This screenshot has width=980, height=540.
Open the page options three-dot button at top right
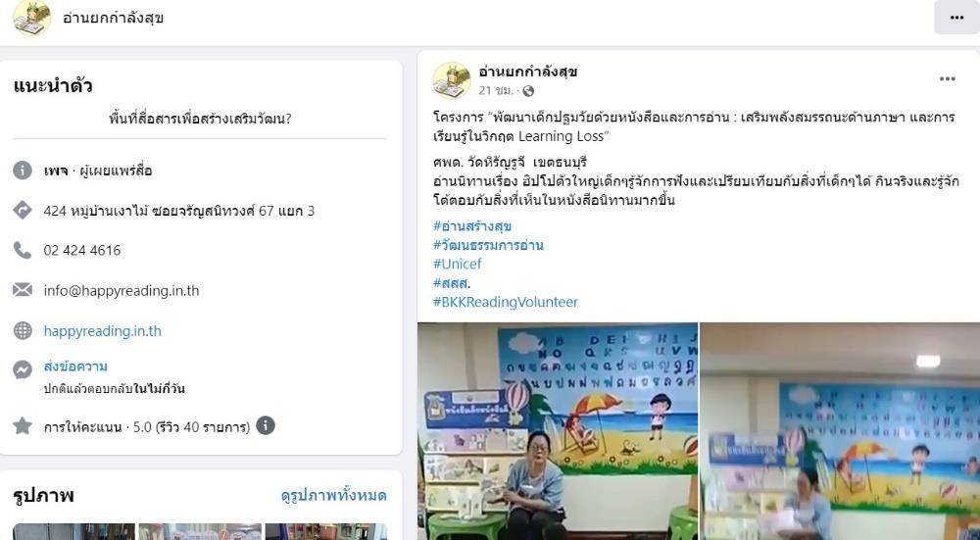click(x=956, y=18)
